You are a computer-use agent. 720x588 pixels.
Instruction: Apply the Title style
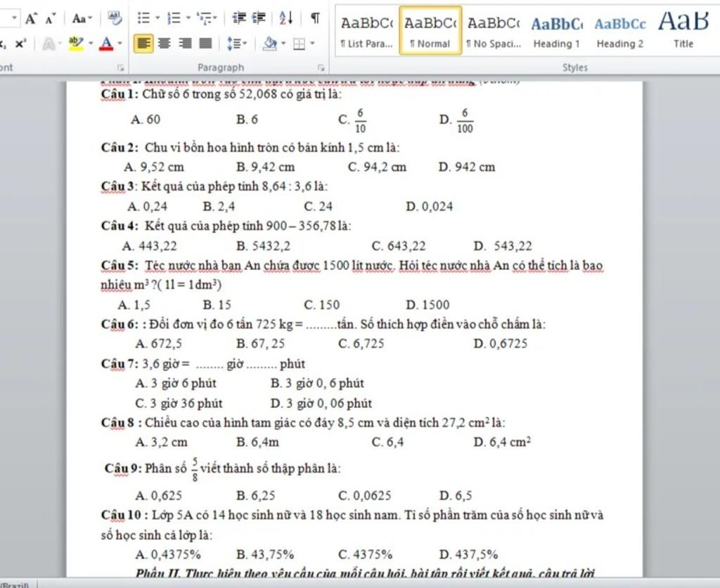coord(683,32)
